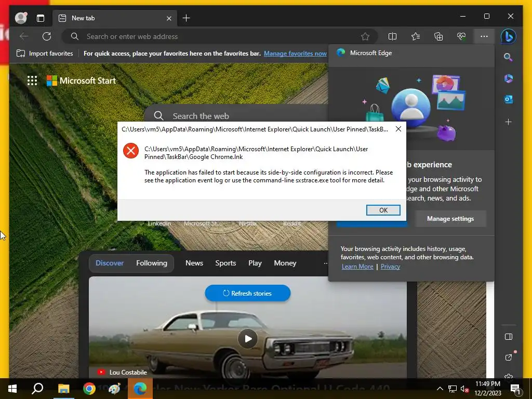Click the Back navigation arrow
The image size is (532, 399).
[24, 36]
